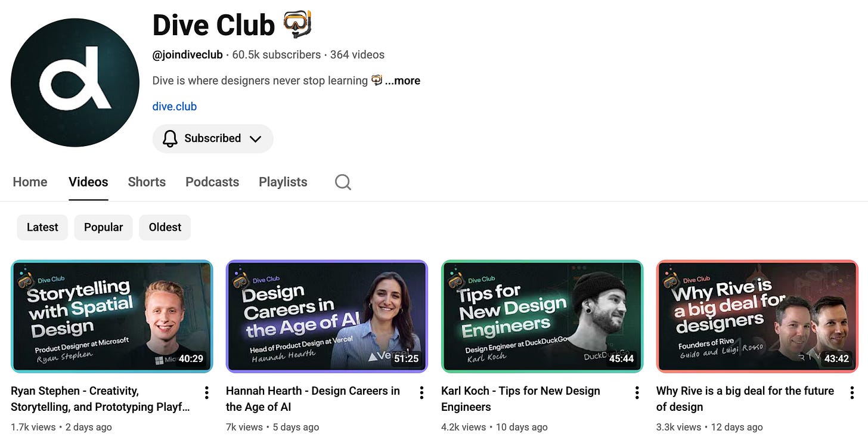Open options menu for Why Rive video

pyautogui.click(x=852, y=392)
